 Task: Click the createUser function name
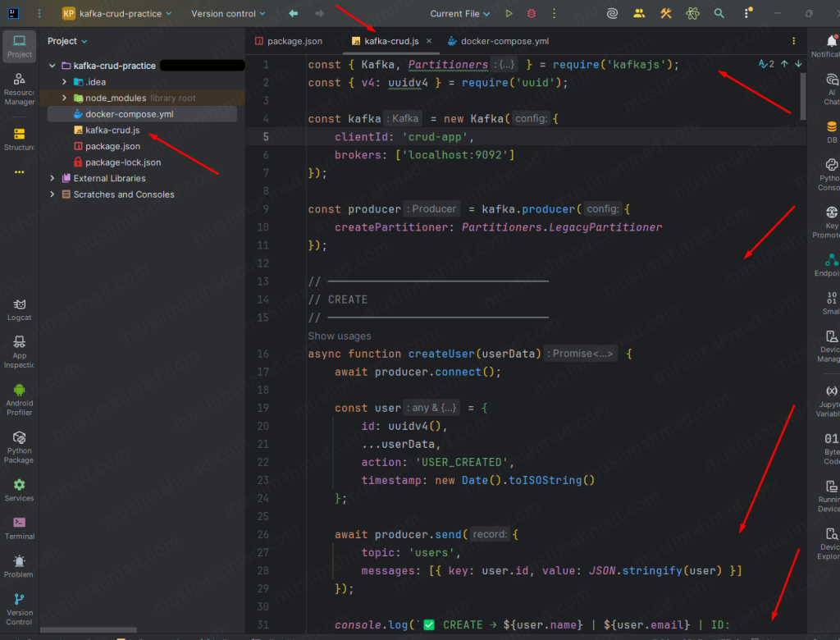(441, 354)
